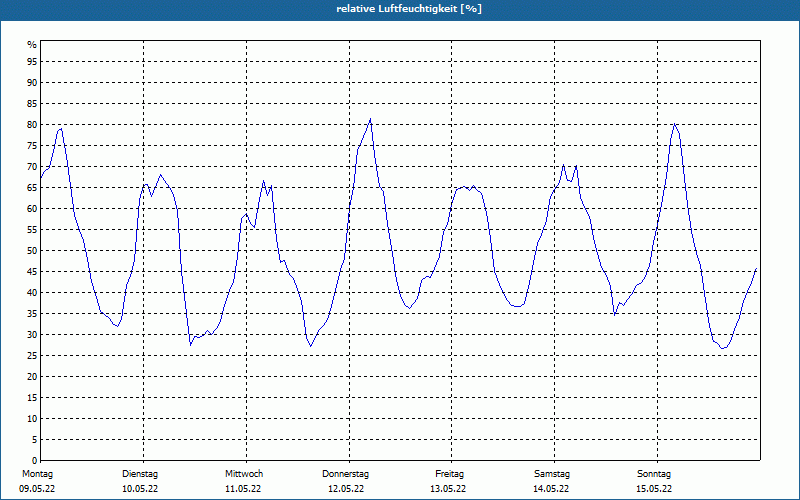Click the y-axis value 45
The image size is (800, 500).
pos(32,272)
